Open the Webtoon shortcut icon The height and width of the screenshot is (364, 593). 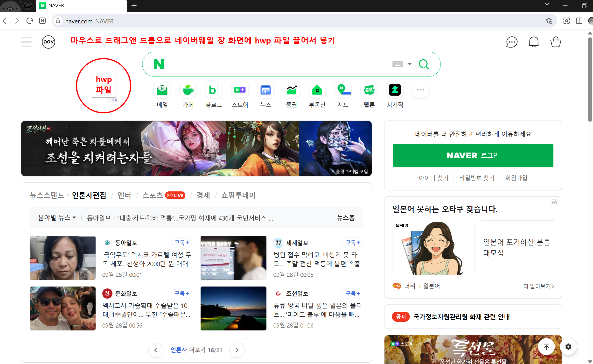click(x=369, y=90)
